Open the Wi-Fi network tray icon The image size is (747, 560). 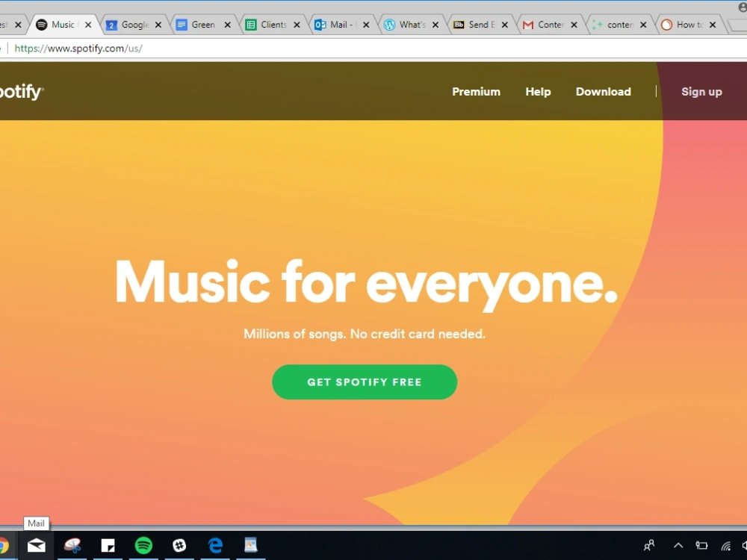[725, 546]
